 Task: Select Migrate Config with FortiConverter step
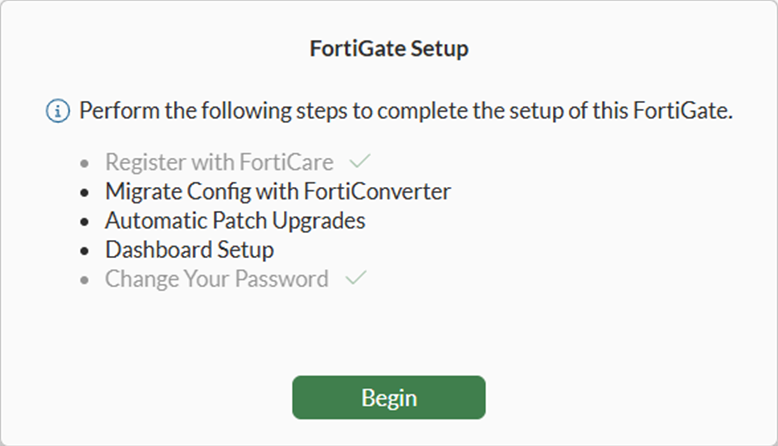pyautogui.click(x=278, y=191)
